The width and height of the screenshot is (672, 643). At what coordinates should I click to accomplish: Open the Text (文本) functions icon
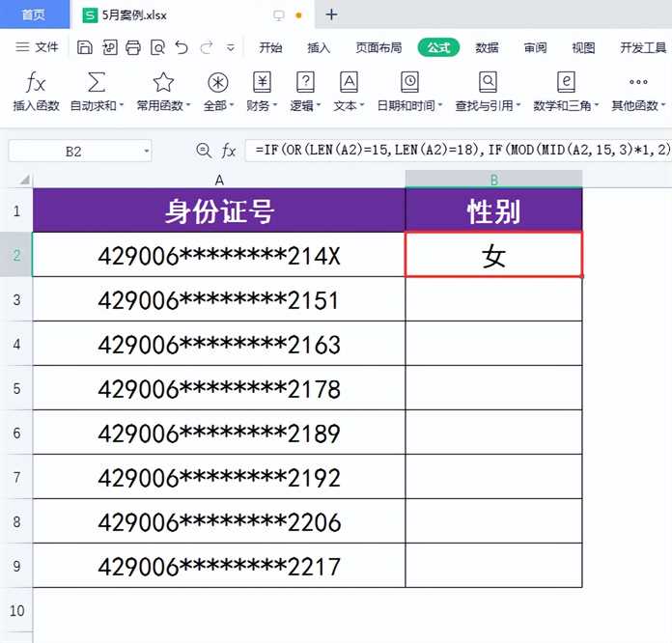click(x=350, y=83)
